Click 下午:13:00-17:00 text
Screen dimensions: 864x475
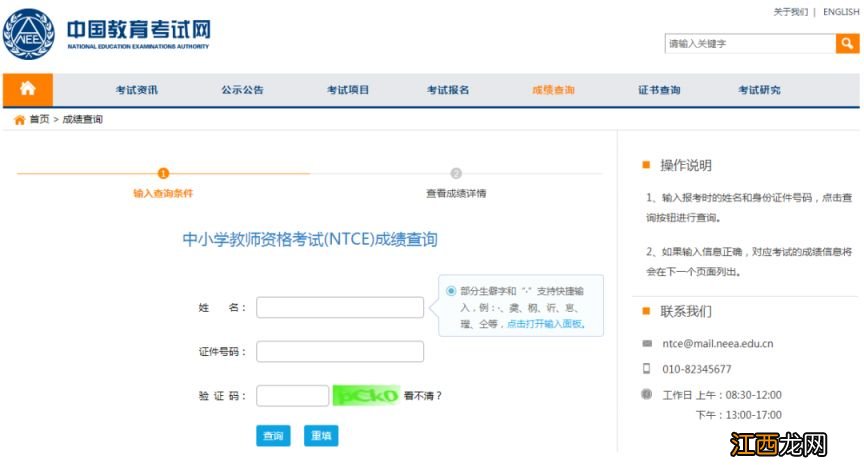coord(738,414)
